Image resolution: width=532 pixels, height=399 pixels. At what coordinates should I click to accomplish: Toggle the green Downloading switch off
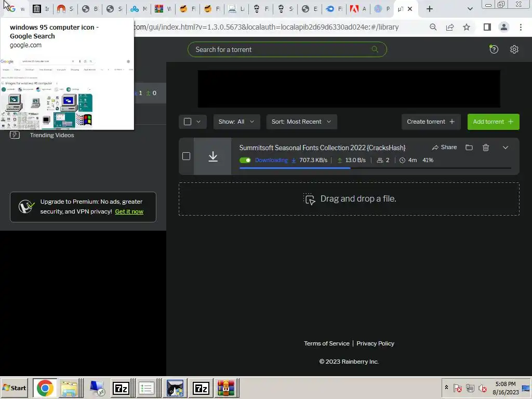pos(245,160)
